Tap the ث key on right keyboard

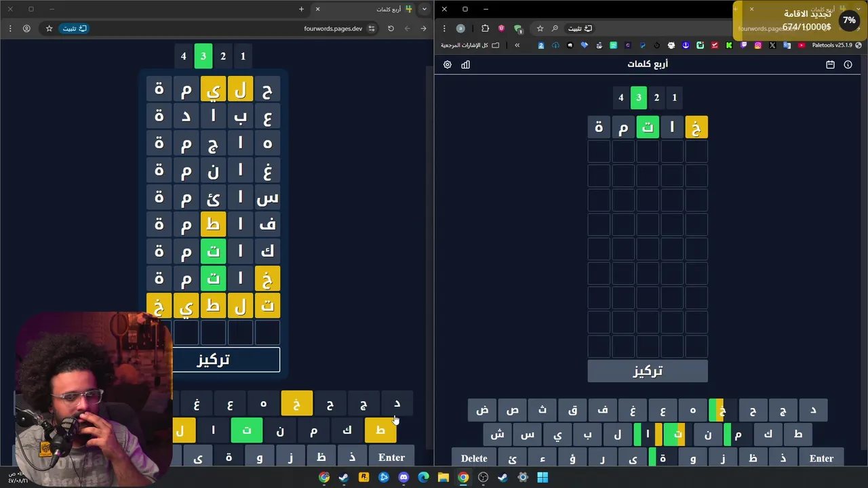(542, 410)
